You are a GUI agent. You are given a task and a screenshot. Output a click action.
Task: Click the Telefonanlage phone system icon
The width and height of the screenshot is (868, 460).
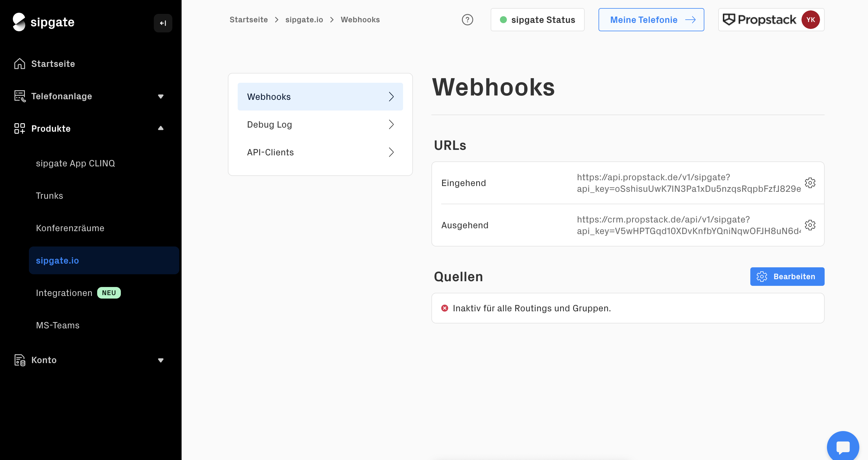coord(20,96)
